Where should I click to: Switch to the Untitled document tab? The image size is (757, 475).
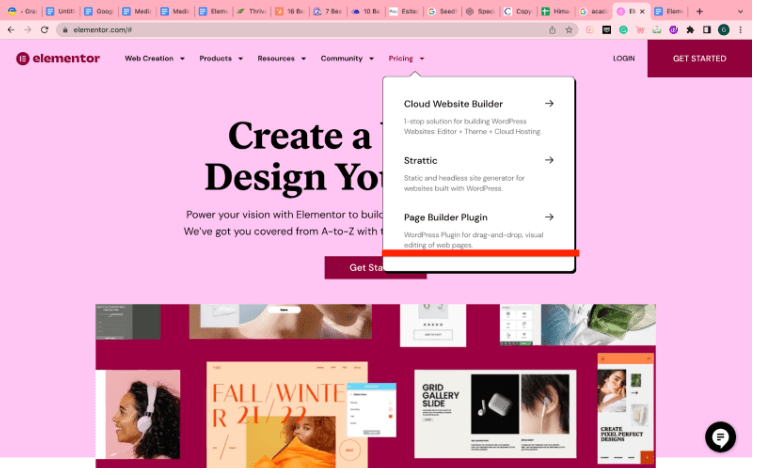61,11
